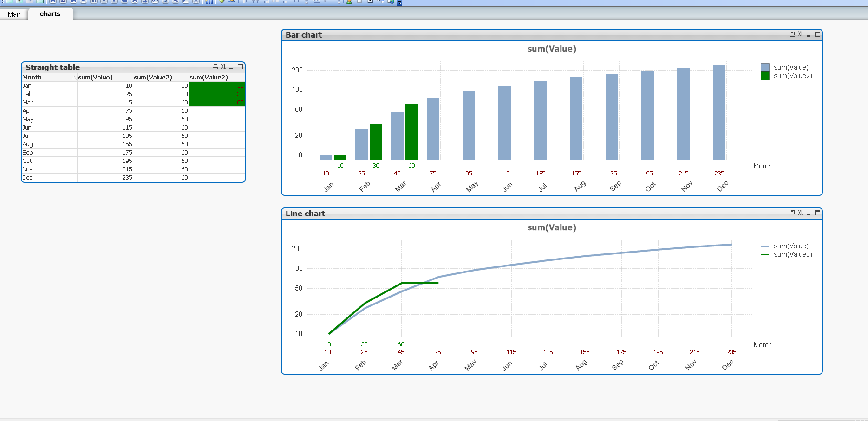Minimize the Straight table object
The image size is (868, 421).
(x=231, y=67)
